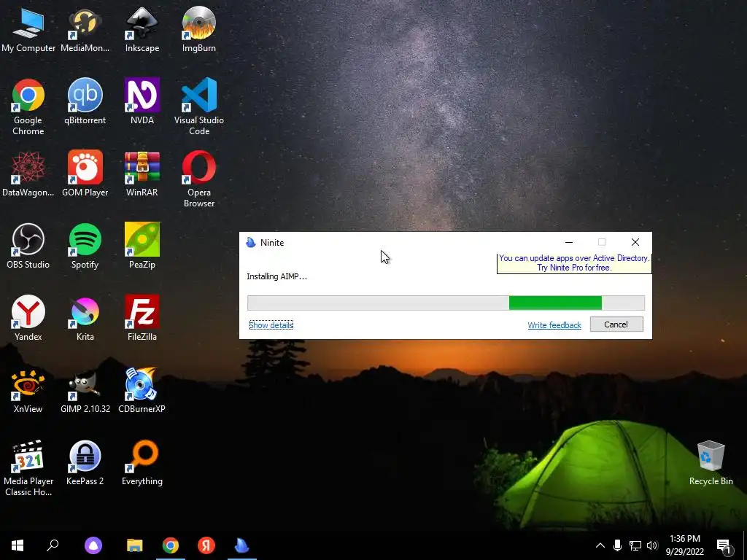
Task: Click the Yandex desktop shortcut
Action: coord(28,318)
